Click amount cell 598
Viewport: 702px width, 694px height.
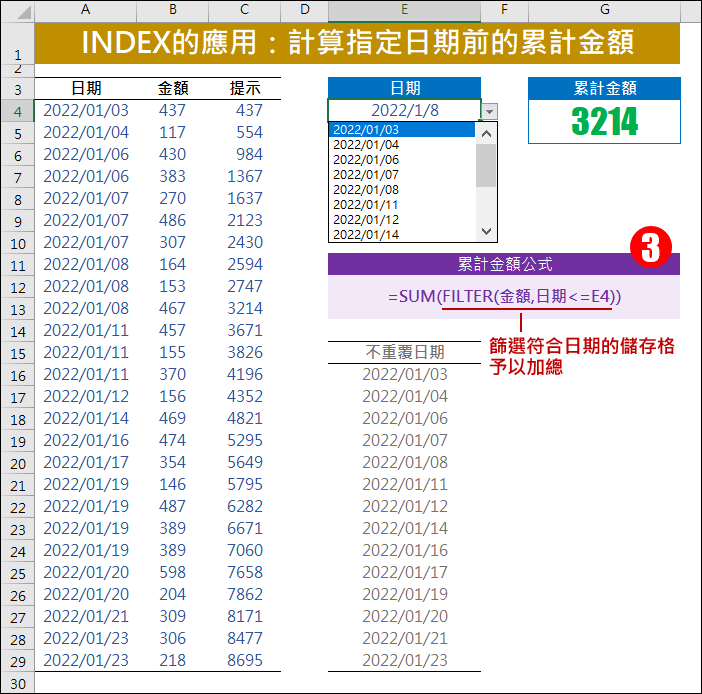click(x=173, y=572)
